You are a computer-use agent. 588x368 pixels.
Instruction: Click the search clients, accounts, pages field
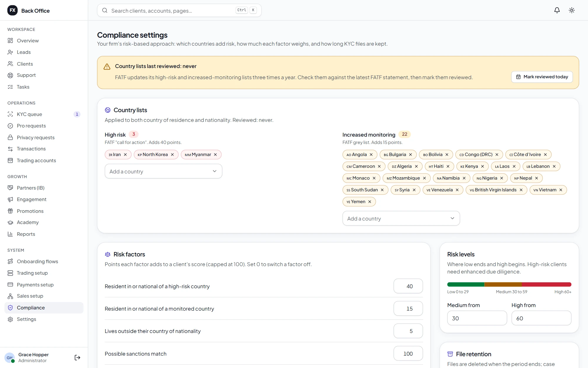coord(179,11)
